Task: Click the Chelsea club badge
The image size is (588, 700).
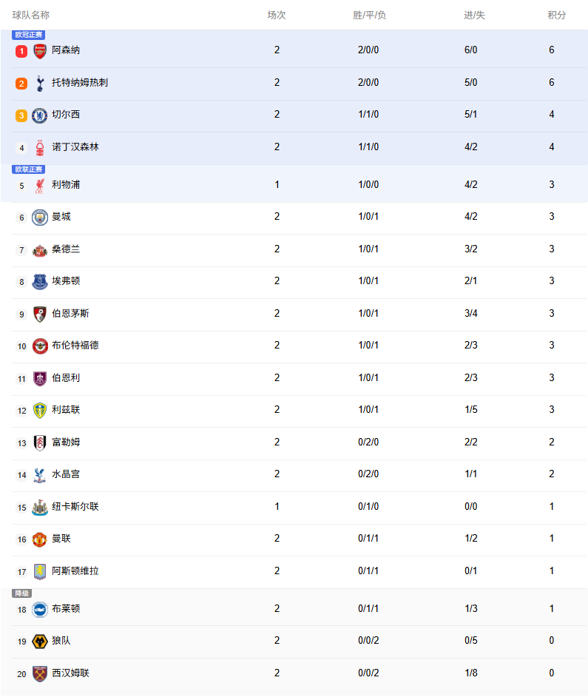Action: [40, 115]
